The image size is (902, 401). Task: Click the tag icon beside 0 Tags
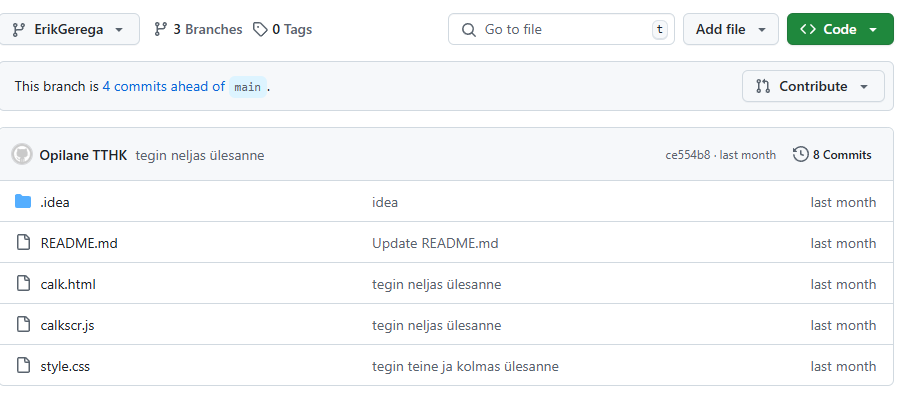coord(260,29)
